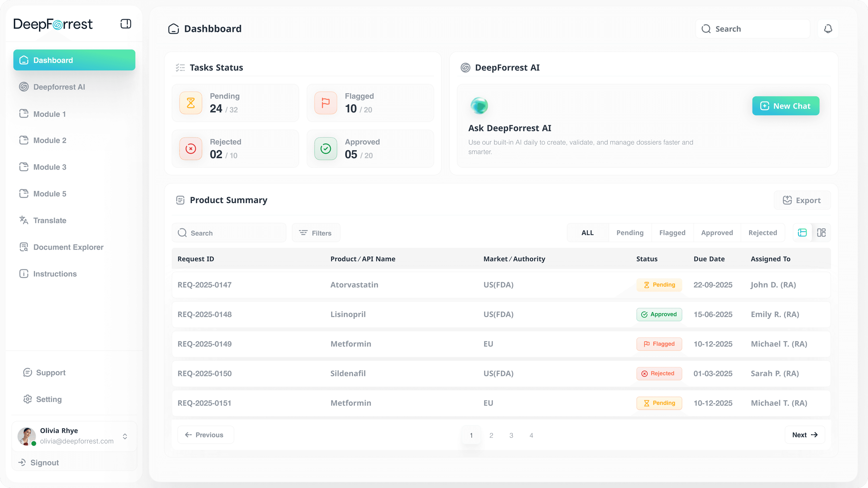Screen dimensions: 868x488
Task: Switch to grid card view
Action: tap(821, 233)
